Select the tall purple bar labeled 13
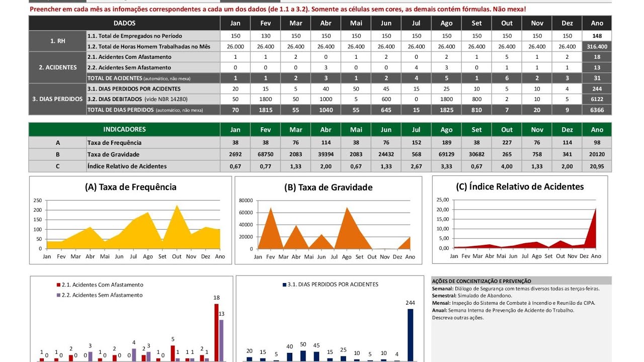This screenshot has height=362, width=644. pos(221,340)
